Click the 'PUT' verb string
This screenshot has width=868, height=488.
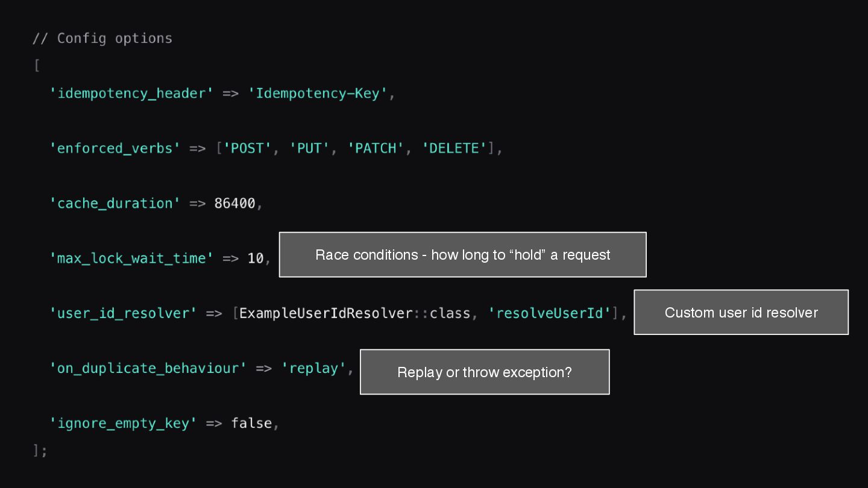pyautogui.click(x=310, y=149)
